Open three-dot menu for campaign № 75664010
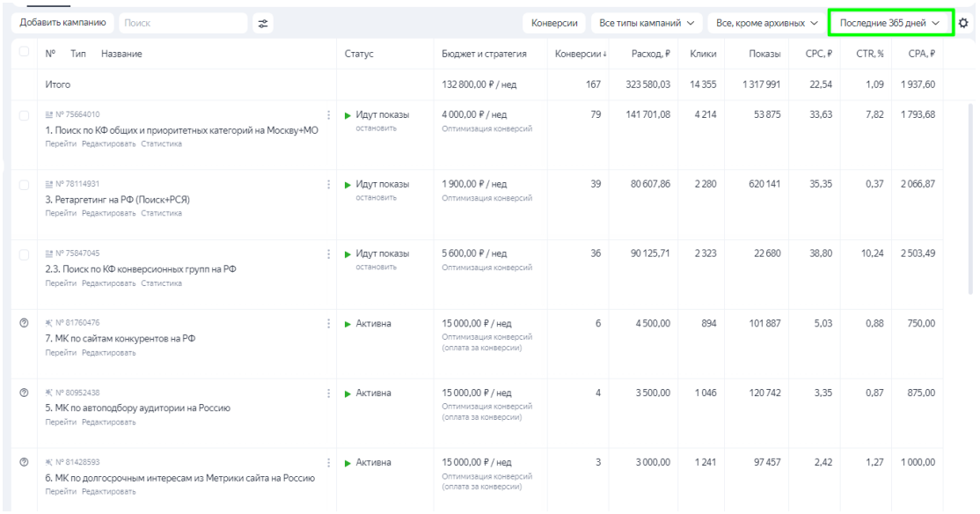Screen dimensions: 980x514 (x=329, y=115)
